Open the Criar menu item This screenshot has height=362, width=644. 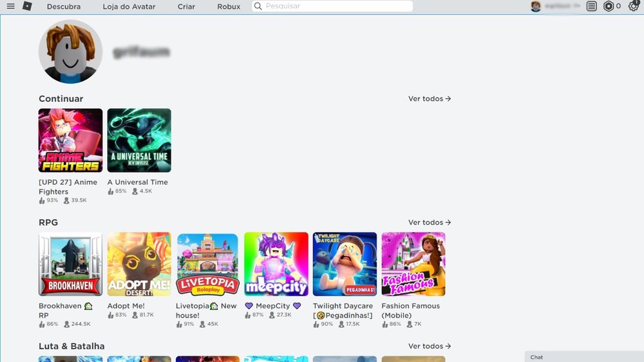click(x=186, y=6)
